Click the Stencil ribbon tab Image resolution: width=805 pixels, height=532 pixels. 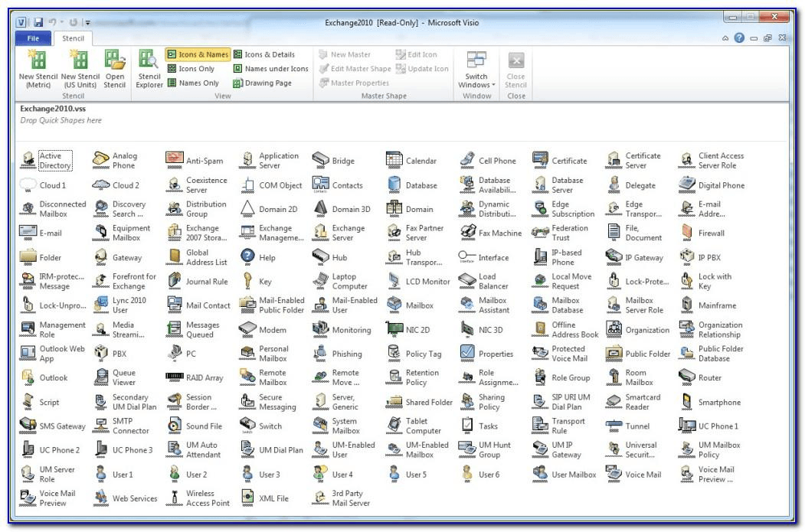pos(74,38)
